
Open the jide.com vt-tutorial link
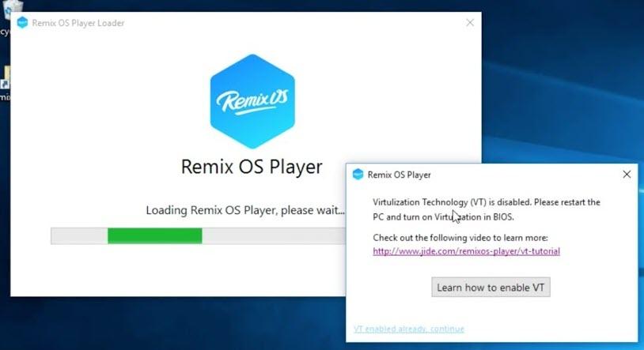point(466,251)
